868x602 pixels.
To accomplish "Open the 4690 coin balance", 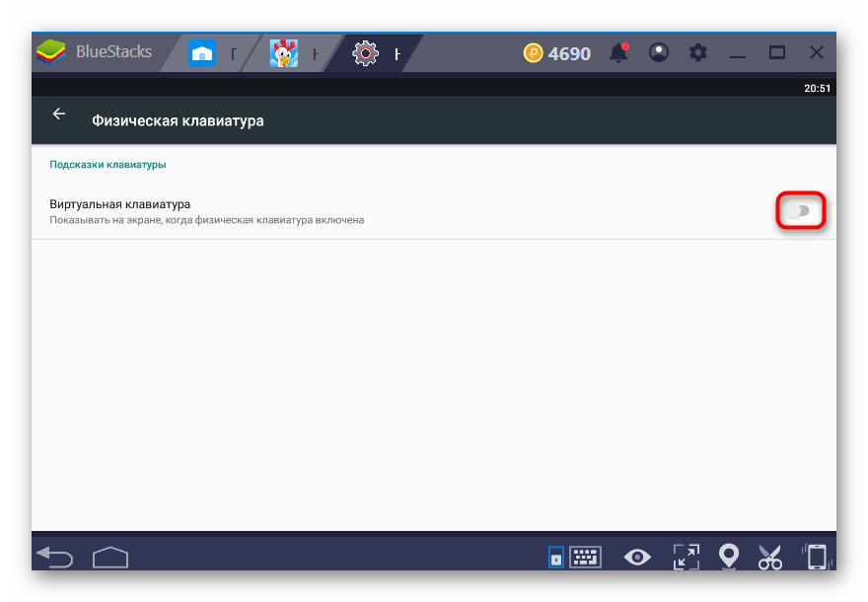I will tap(557, 53).
